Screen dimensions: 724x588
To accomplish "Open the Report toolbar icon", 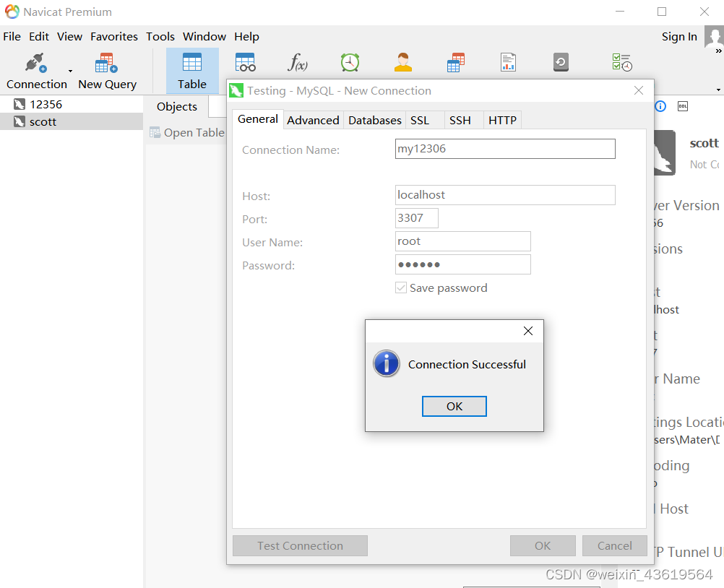I will click(508, 62).
